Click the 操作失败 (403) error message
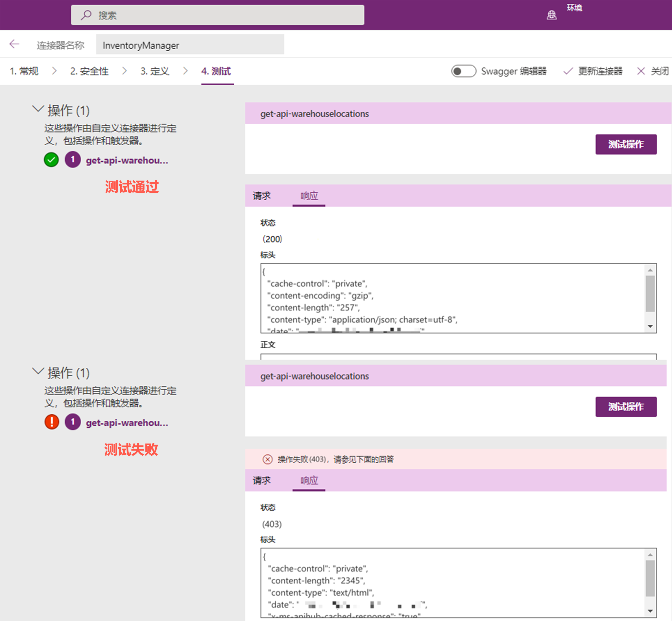The height and width of the screenshot is (621, 672). tap(335, 459)
